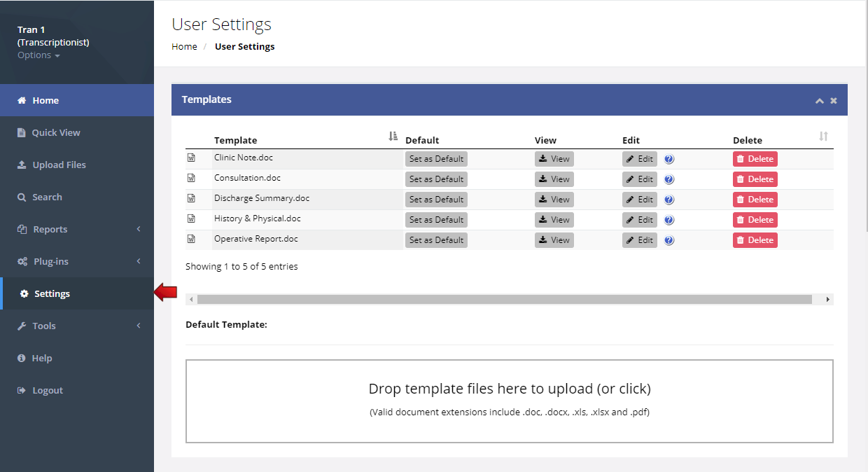Viewport: 868px width, 472px height.
Task: Set Consultation.doc as default template
Action: pyautogui.click(x=436, y=179)
